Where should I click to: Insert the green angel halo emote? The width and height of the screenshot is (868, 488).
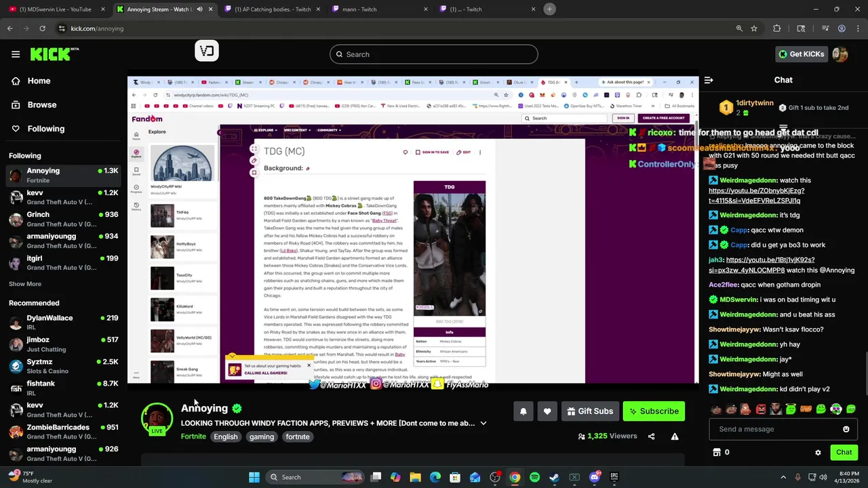(x=791, y=409)
